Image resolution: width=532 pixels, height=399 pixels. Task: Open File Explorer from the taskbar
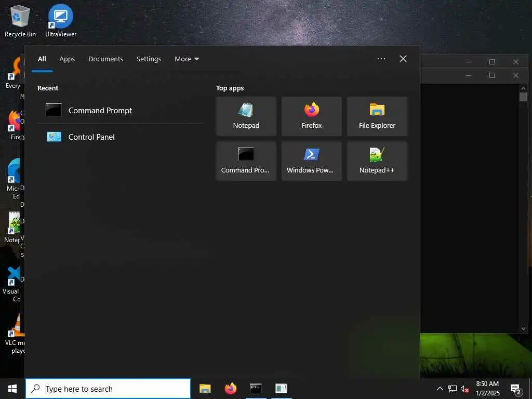pyautogui.click(x=205, y=389)
